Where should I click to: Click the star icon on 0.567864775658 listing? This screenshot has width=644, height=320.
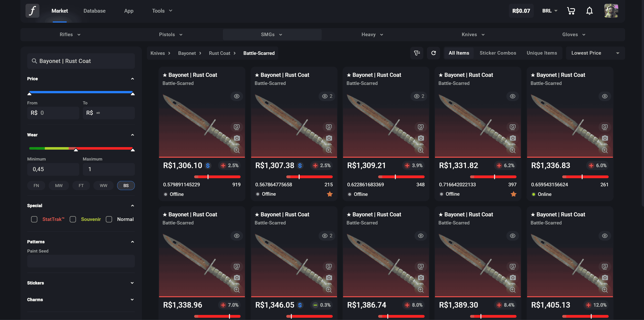330,194
